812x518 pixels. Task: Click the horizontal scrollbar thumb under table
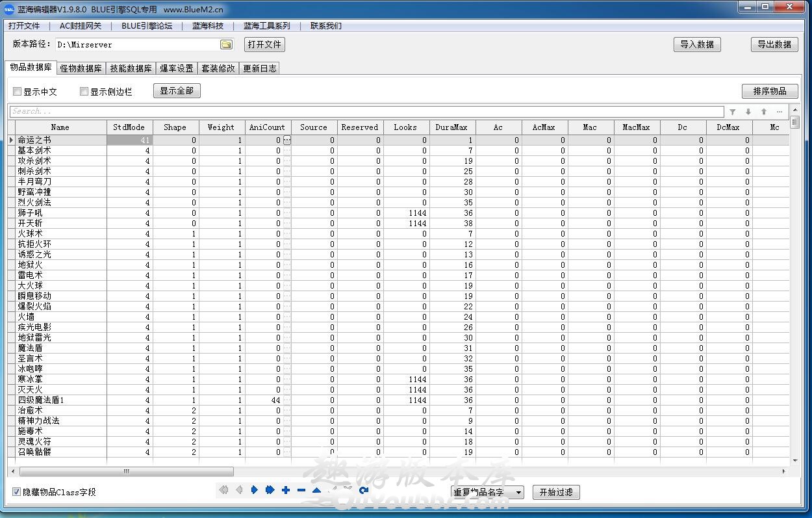pyautogui.click(x=127, y=471)
